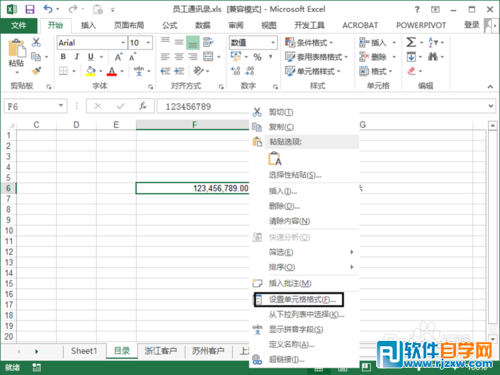The image size is (500, 375).
Task: Apply Bold formatting
Action: tap(63, 57)
